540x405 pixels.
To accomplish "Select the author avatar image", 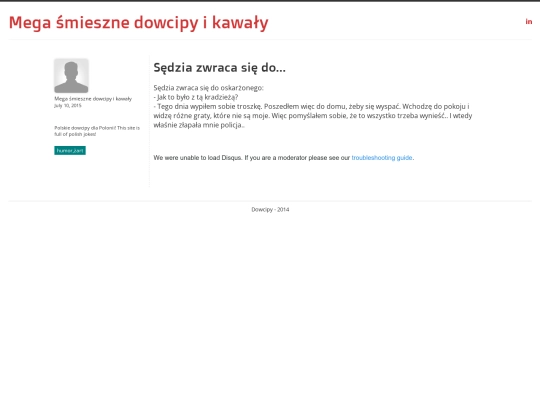I will [x=71, y=76].
